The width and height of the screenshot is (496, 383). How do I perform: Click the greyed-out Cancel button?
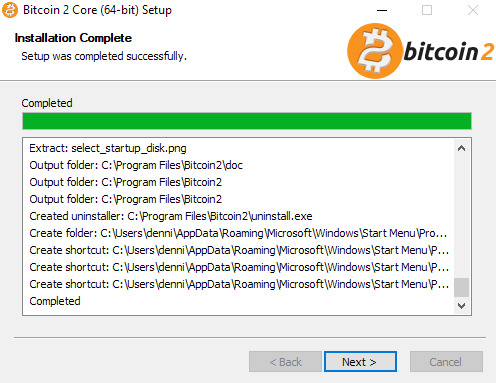point(446,362)
